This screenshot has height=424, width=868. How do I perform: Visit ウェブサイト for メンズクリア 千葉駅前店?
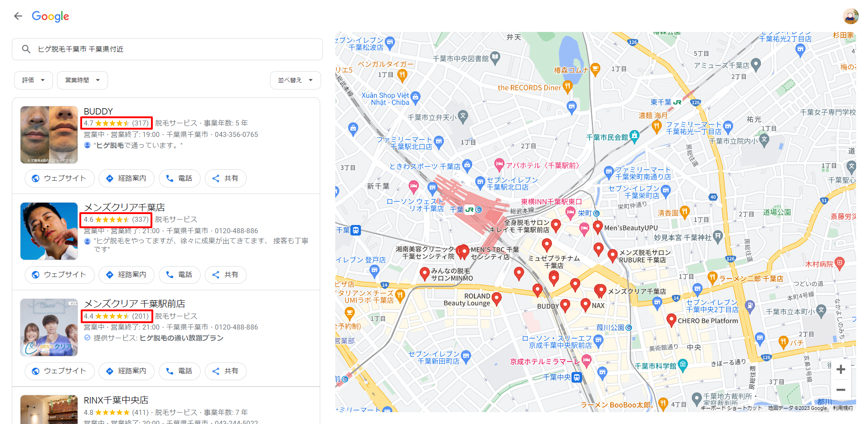point(60,371)
